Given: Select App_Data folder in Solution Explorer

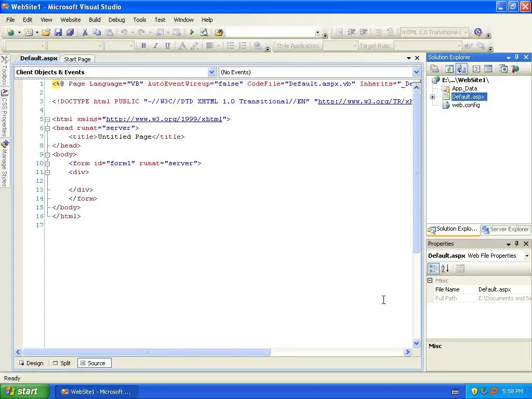Looking at the screenshot, I should 464,88.
